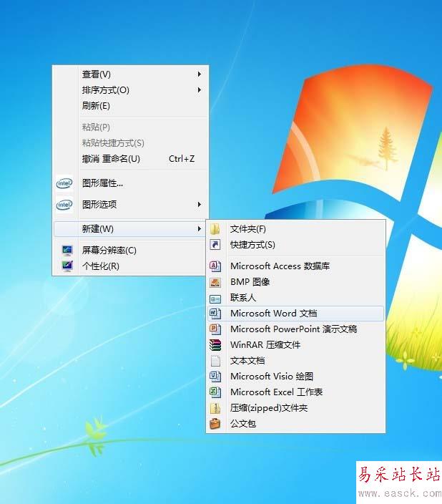Create new 公文包
This screenshot has height=504, width=442.
(x=296, y=423)
